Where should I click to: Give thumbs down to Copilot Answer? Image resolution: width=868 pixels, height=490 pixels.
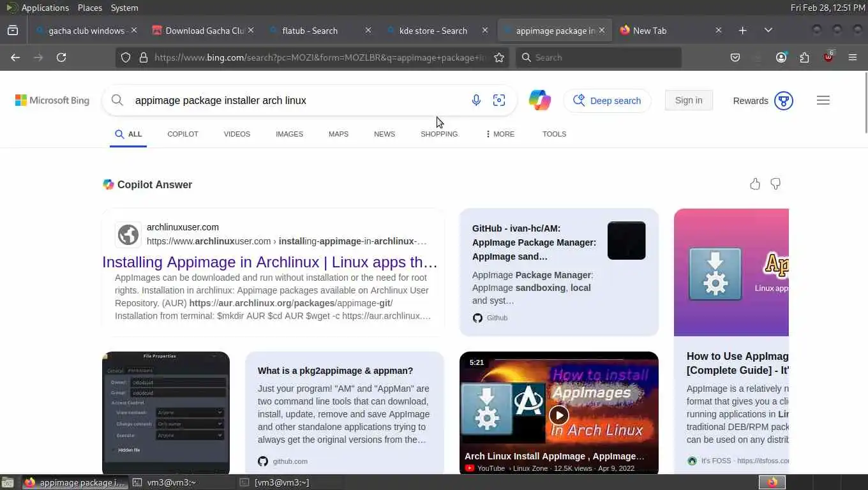pos(775,184)
